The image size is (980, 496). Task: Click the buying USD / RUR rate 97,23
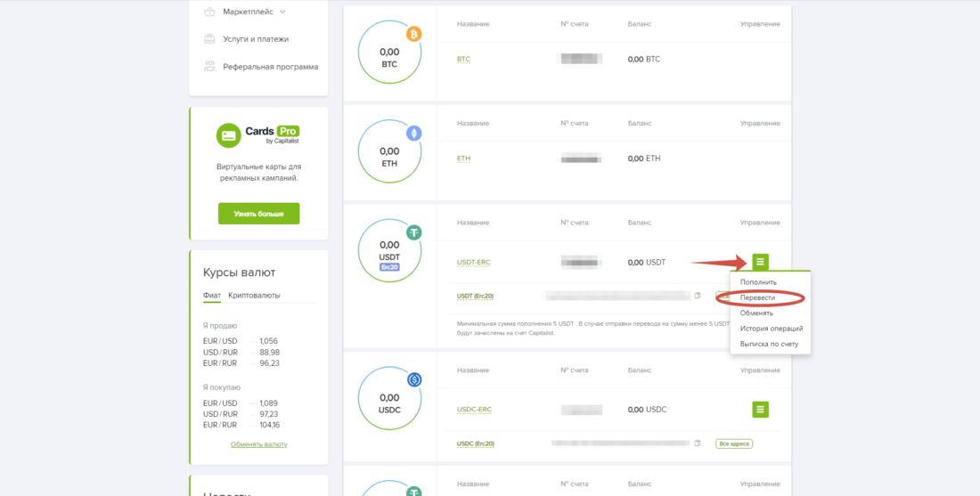click(x=269, y=414)
